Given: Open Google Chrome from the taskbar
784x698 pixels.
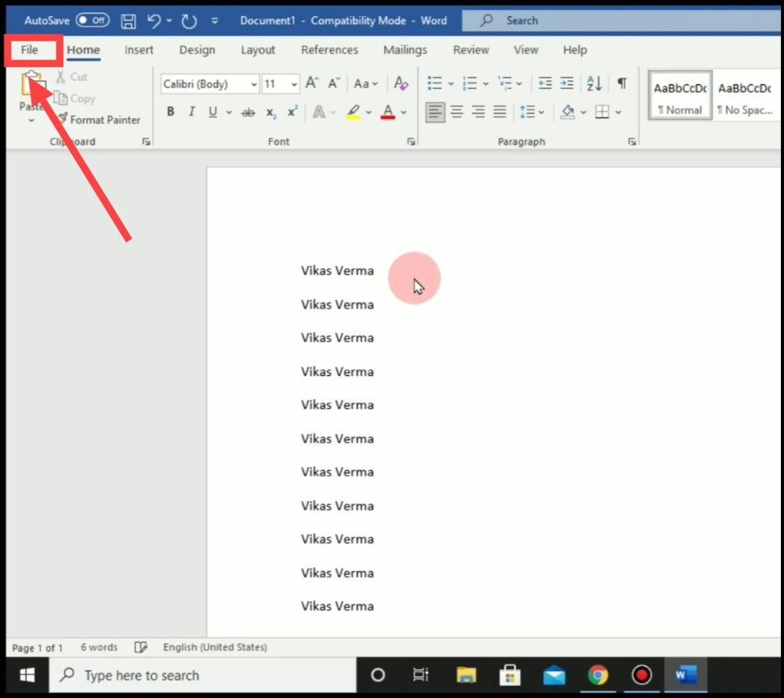Looking at the screenshot, I should click(598, 676).
